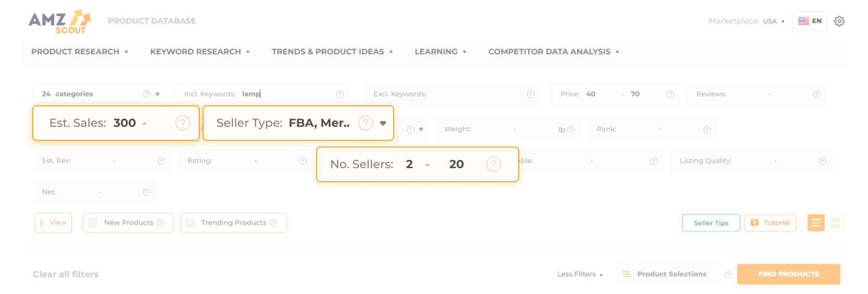The height and width of the screenshot is (294, 868).
Task: Click the No. Sellers question mark icon
Action: point(494,164)
